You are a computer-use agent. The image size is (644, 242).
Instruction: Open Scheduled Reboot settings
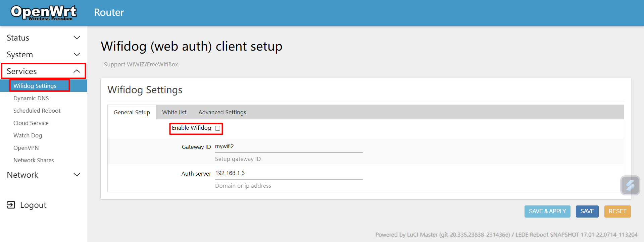tap(37, 111)
